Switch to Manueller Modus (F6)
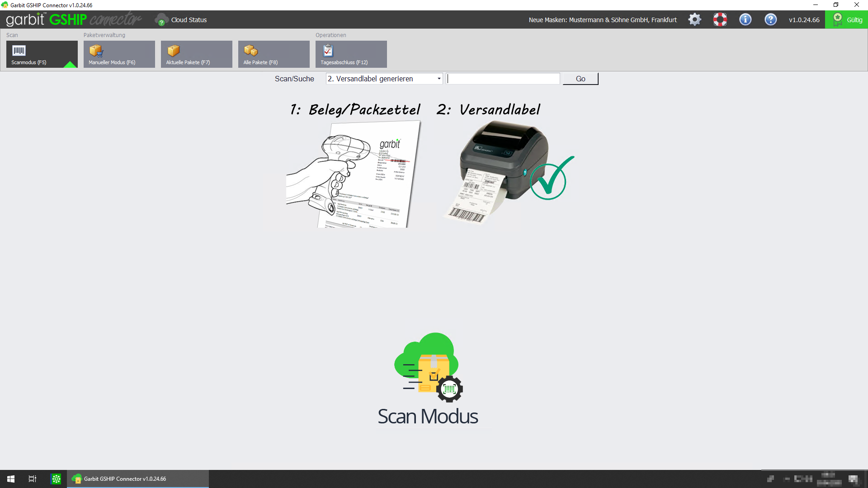Viewport: 868px width, 488px height. click(119, 54)
